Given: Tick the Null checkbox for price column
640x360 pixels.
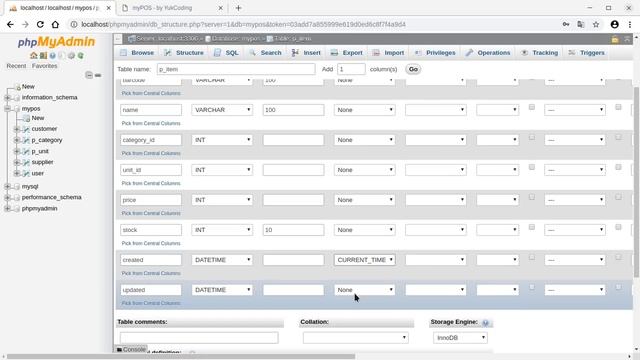Looking at the screenshot, I should (x=531, y=197).
